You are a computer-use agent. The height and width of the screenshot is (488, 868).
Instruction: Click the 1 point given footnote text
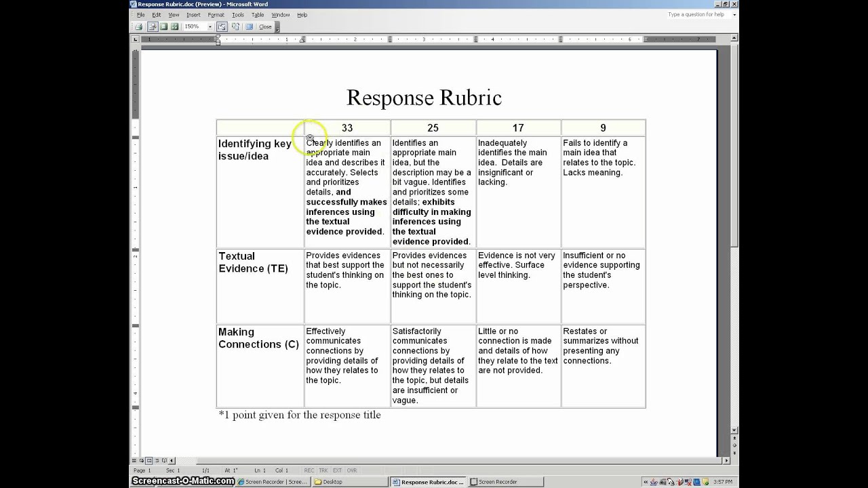(300, 415)
